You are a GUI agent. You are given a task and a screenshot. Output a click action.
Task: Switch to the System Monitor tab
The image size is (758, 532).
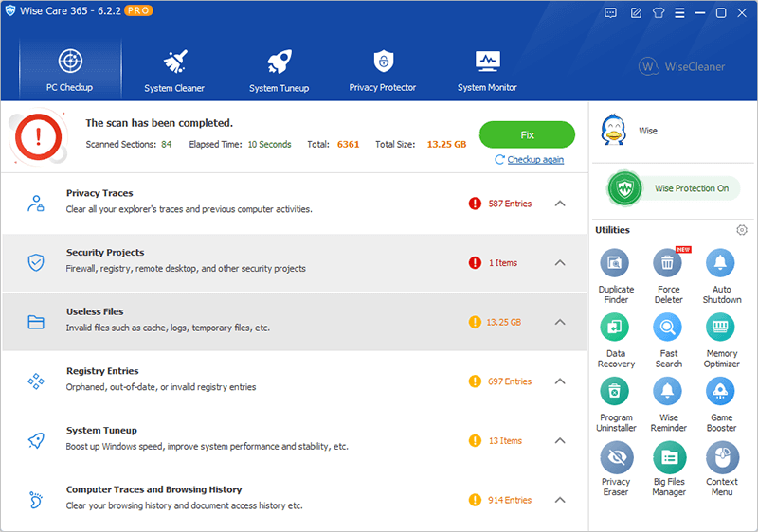(487, 70)
